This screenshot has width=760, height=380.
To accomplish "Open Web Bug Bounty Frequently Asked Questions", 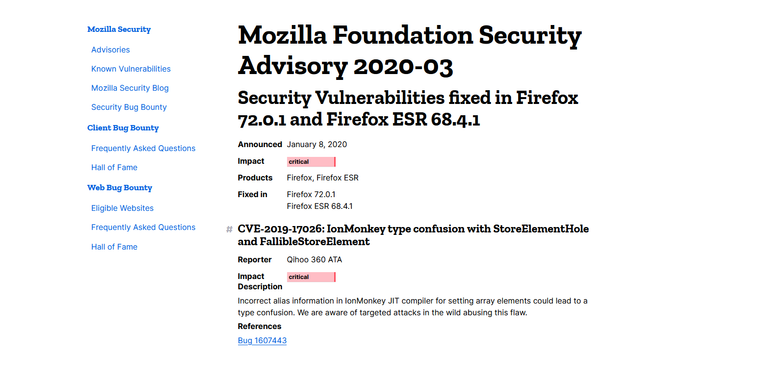I will coord(143,227).
